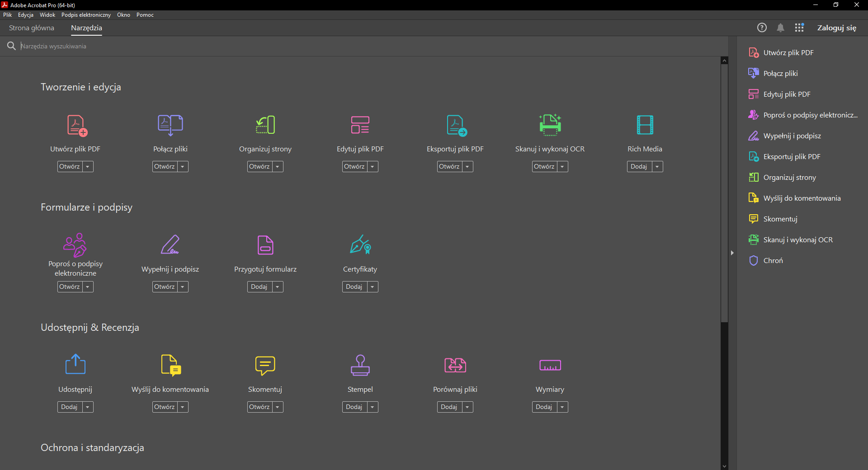Click the Udostępnij share icon

click(x=75, y=364)
